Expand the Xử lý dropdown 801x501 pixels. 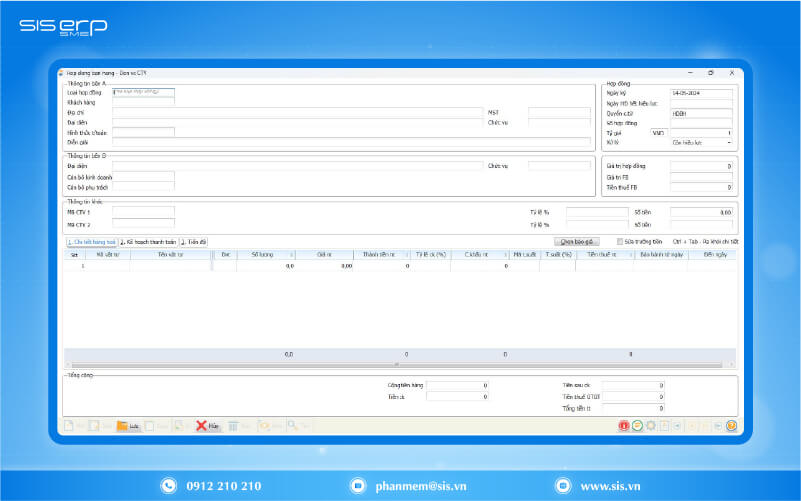(729, 142)
